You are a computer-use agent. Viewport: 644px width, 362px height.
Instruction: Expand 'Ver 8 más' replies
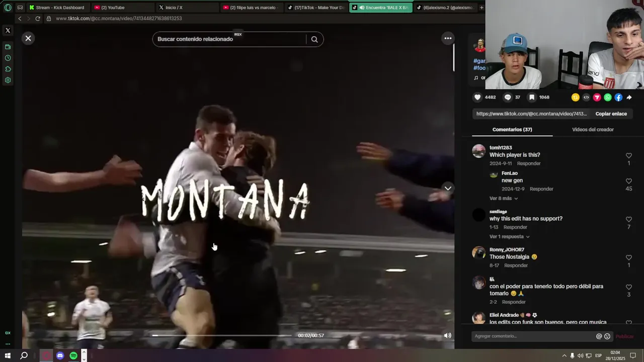504,198
